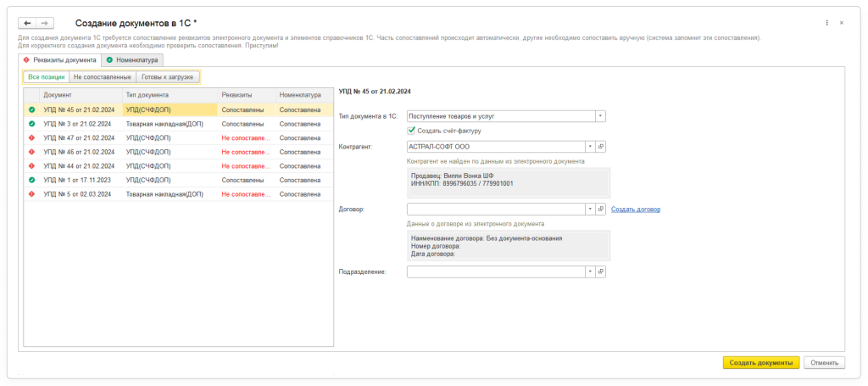Click the Создать документы button

point(761,363)
